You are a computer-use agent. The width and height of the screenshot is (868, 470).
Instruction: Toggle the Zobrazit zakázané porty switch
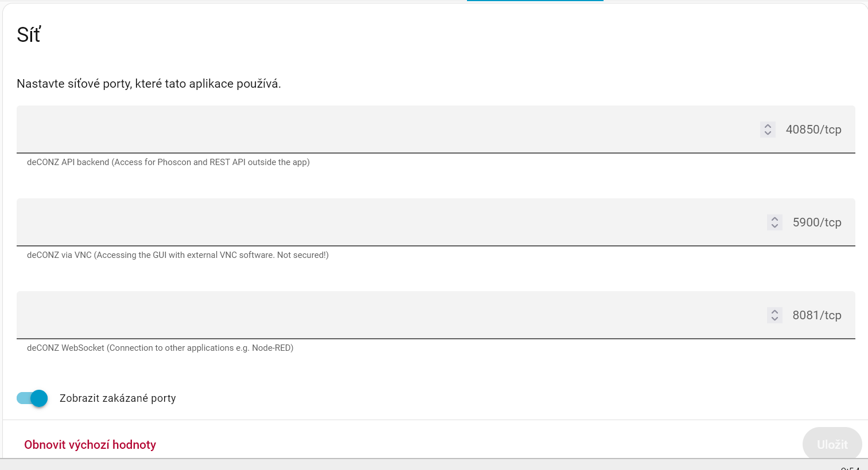32,398
